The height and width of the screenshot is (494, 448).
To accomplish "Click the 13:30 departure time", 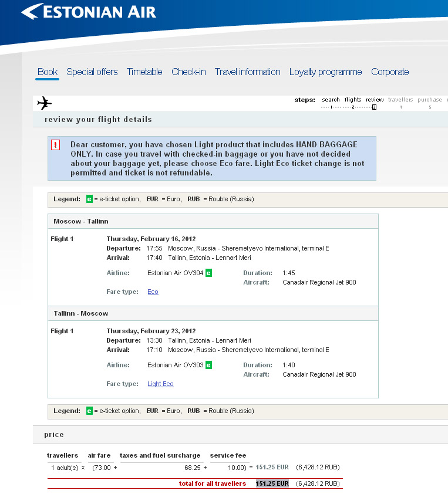I will tap(154, 340).
